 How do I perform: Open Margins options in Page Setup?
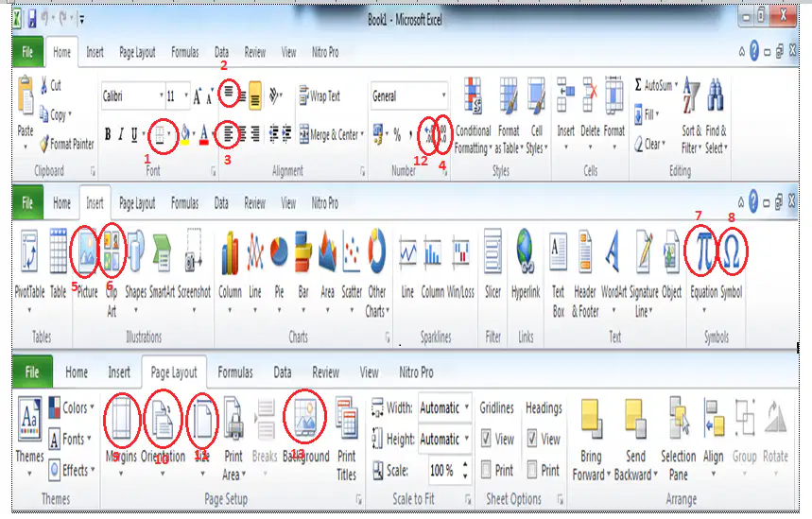[x=121, y=437]
